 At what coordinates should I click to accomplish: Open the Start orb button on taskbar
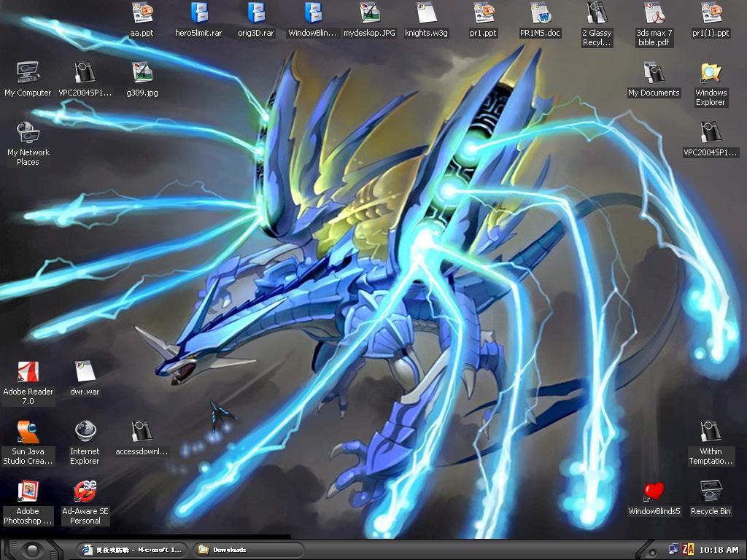[x=32, y=551]
